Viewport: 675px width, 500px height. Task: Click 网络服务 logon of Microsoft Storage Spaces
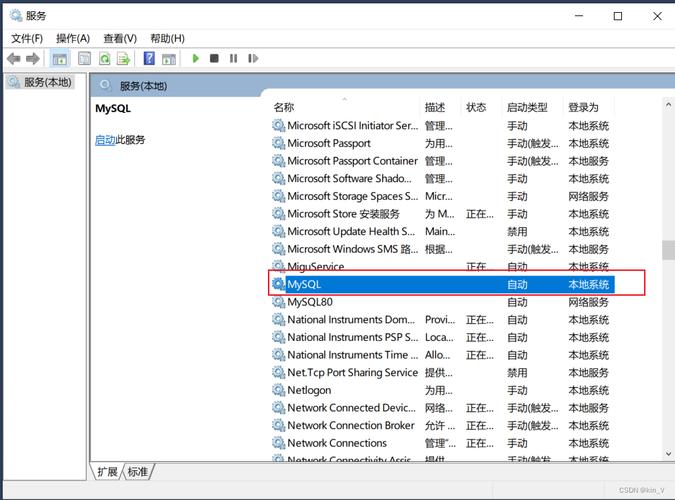tap(588, 196)
